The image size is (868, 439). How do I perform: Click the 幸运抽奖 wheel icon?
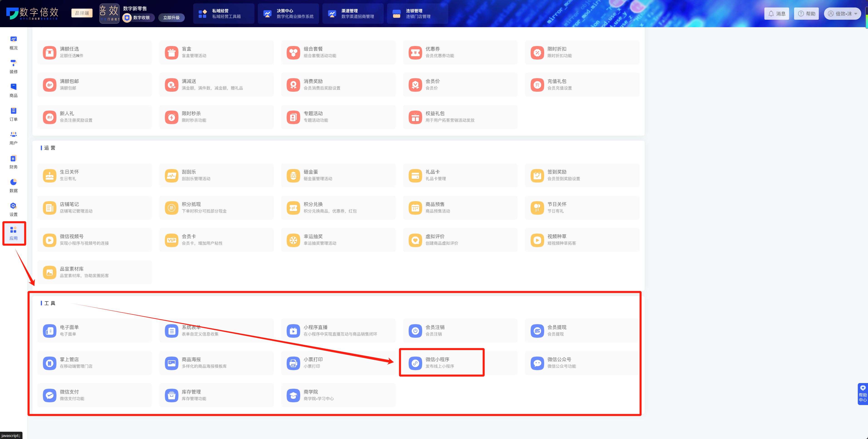[293, 240]
